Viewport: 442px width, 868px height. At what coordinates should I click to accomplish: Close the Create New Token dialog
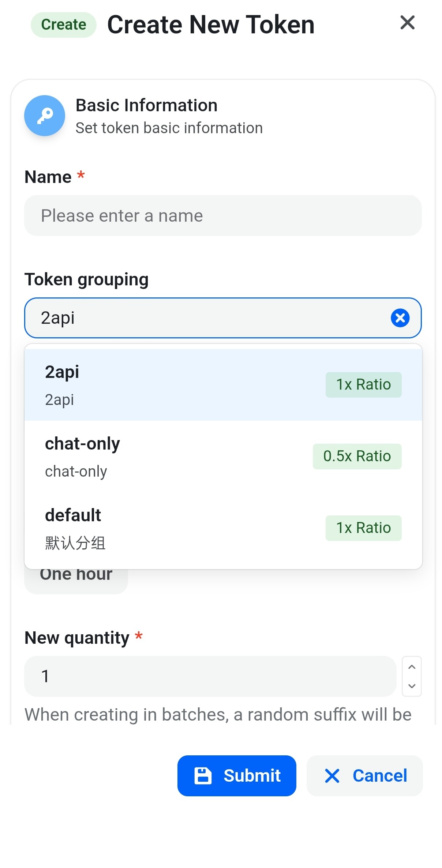(407, 23)
